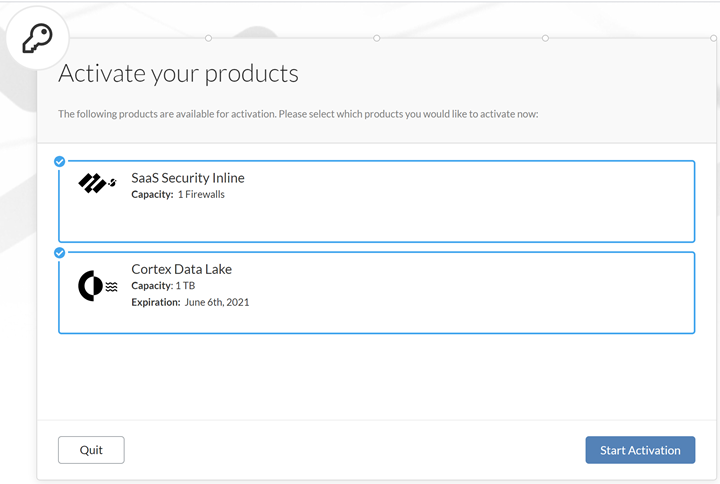720x484 pixels.
Task: Click the '1 TB' capacity text
Action: tap(186, 286)
